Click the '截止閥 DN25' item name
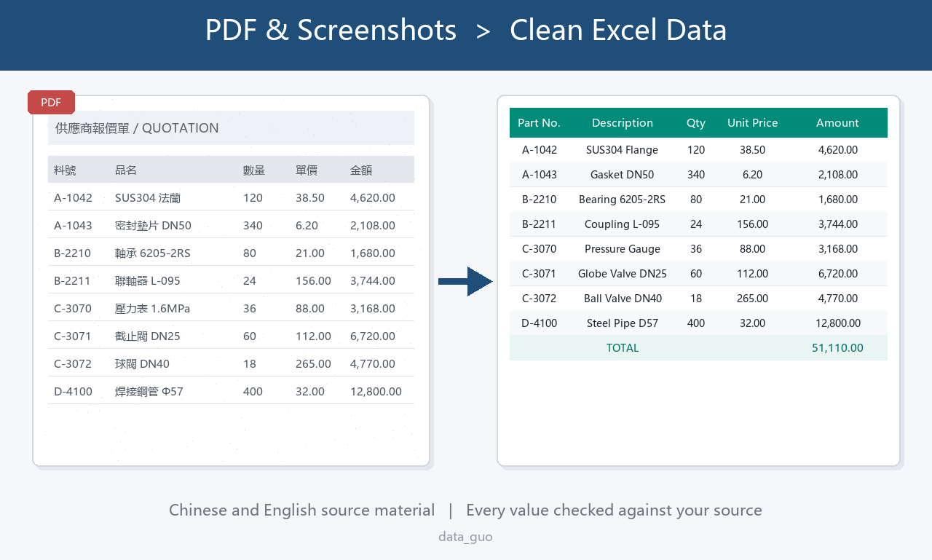932x560 pixels. click(x=148, y=336)
